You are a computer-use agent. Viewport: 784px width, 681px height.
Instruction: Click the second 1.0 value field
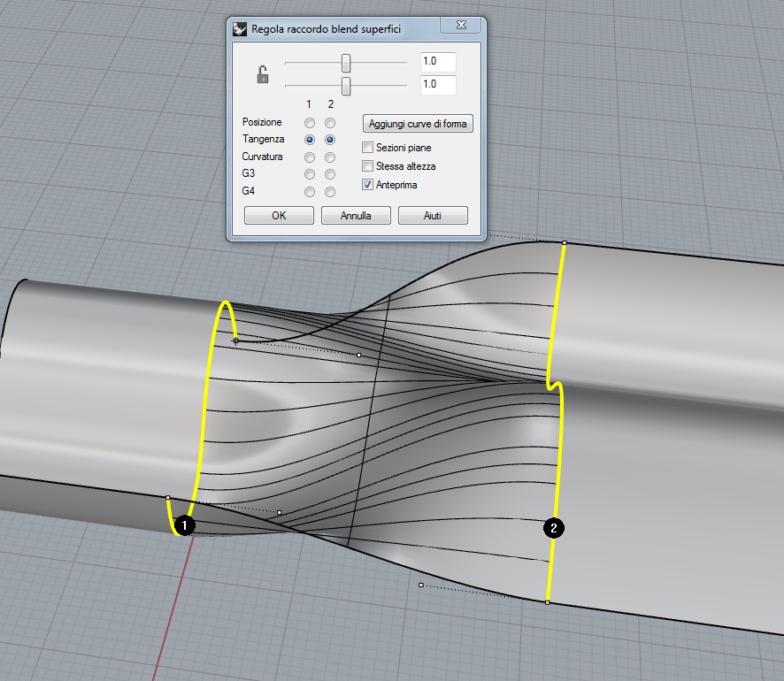[437, 86]
